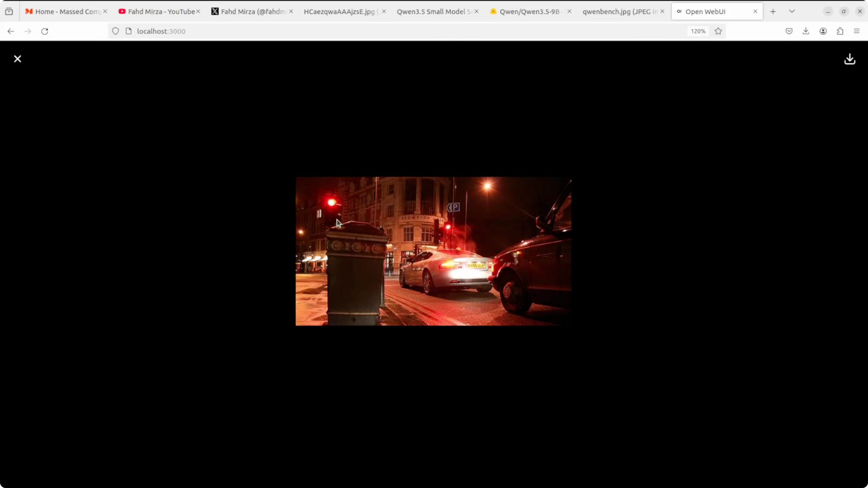Go back to previous page
This screenshot has height=488, width=868.
click(x=11, y=31)
